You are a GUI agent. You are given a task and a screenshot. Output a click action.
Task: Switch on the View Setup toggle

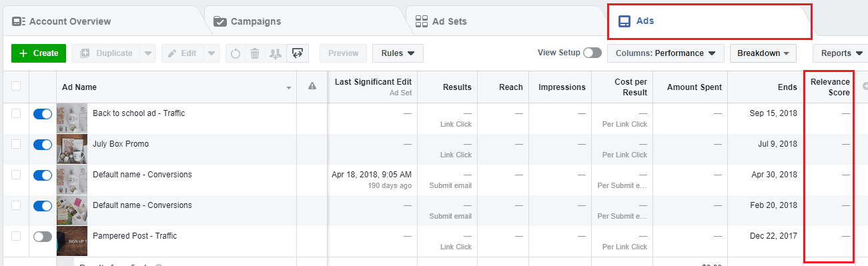pyautogui.click(x=592, y=53)
